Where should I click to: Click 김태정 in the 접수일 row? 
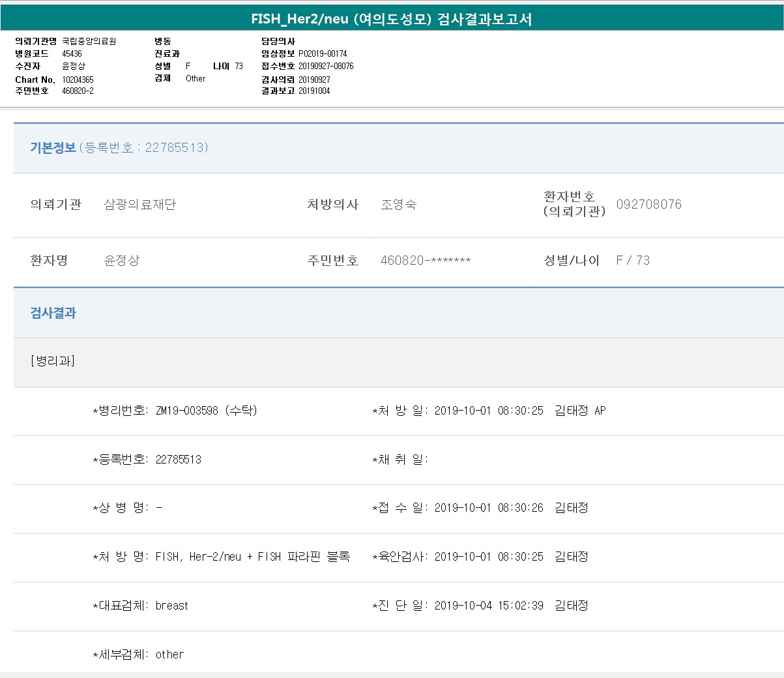pos(572,508)
